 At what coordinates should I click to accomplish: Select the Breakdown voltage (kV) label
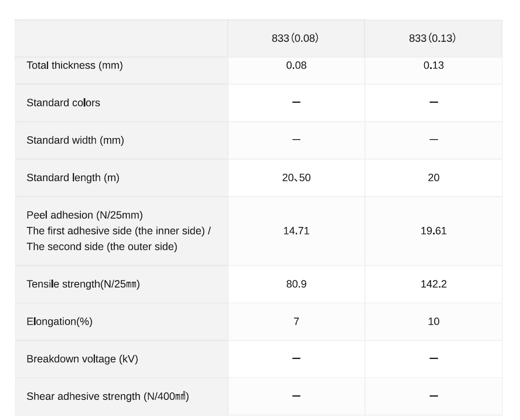point(82,359)
